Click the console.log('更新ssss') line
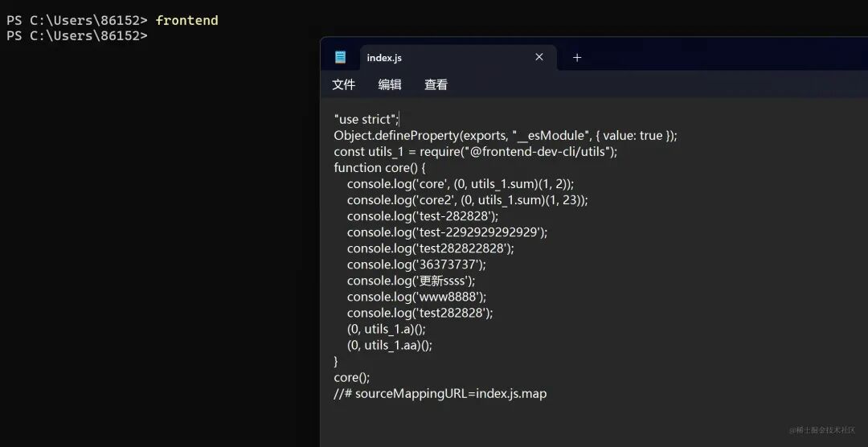This screenshot has height=447, width=868. pos(411,281)
